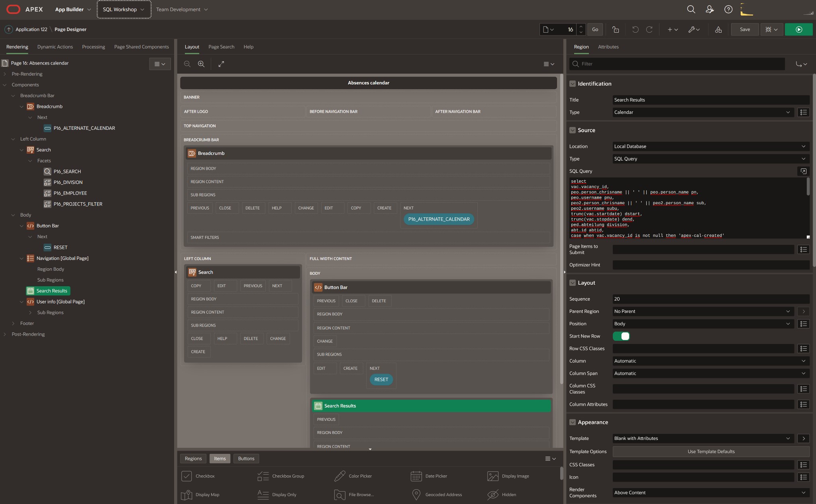Image resolution: width=816 pixels, height=504 pixels.
Task: Click the search magnifier icon in header
Action: (691, 9)
